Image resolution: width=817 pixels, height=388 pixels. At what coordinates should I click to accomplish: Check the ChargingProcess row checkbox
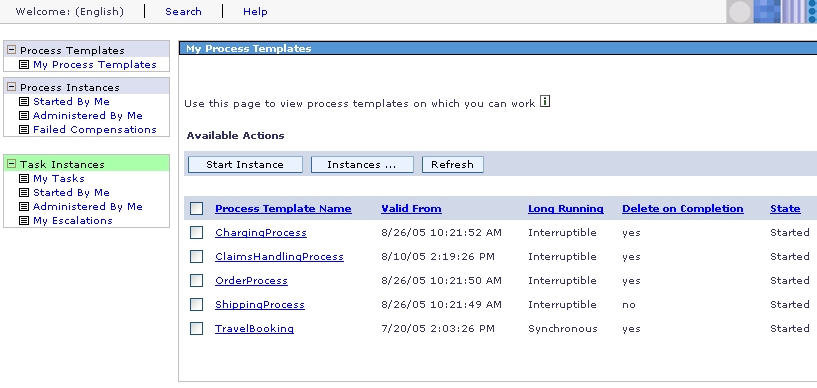[196, 233]
